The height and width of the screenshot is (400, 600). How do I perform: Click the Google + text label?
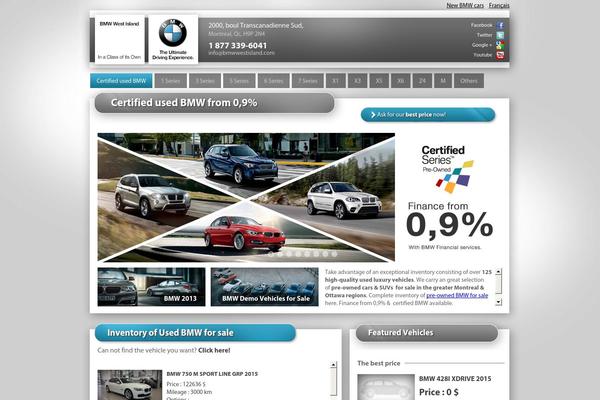point(482,45)
